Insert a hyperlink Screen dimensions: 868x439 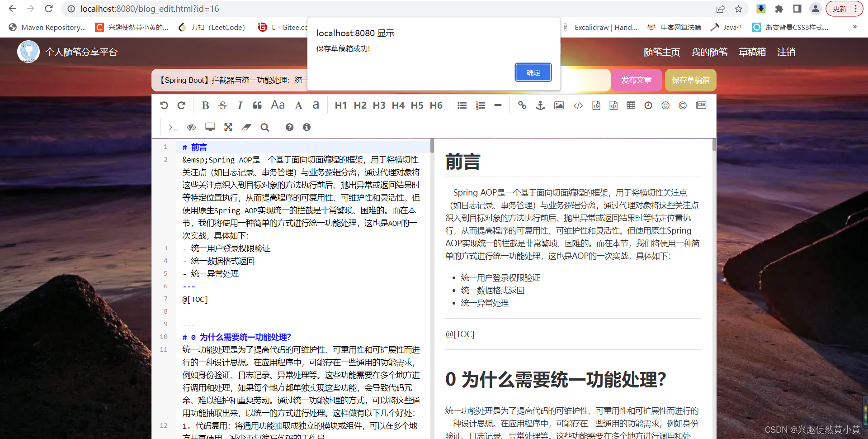522,105
